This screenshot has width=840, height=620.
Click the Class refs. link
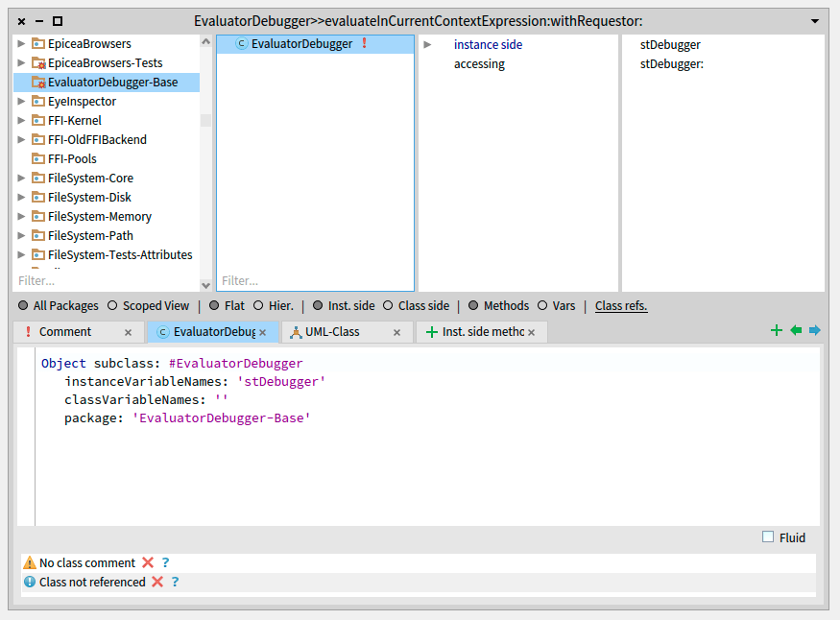[x=621, y=306]
